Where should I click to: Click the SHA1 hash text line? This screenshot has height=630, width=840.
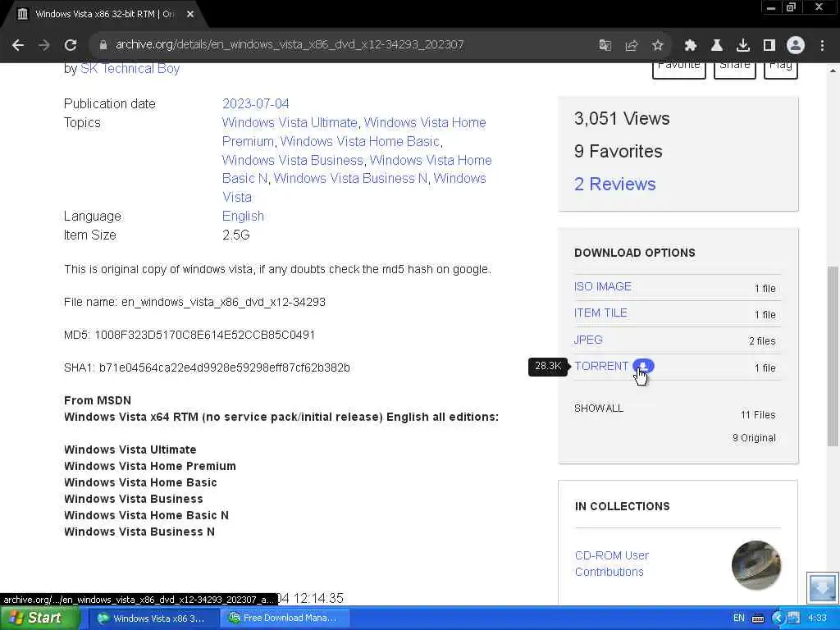[207, 367]
